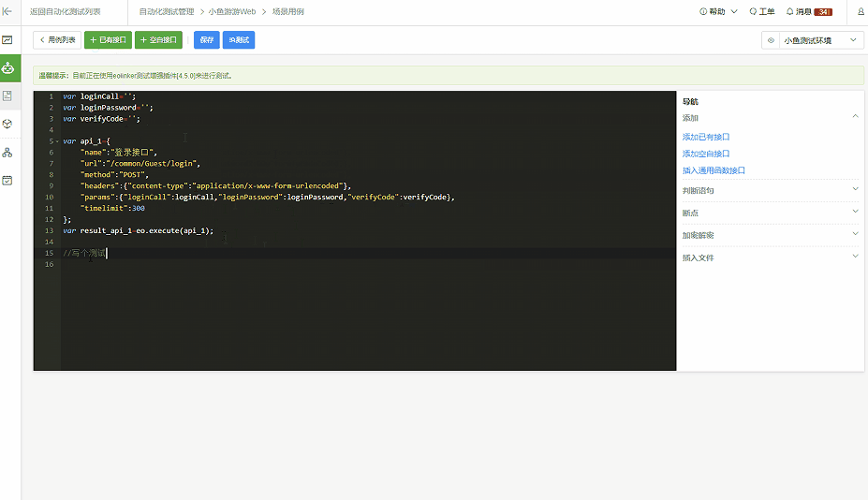Open the chart monitoring sidebar icon
The image size is (868, 500).
pos(7,40)
